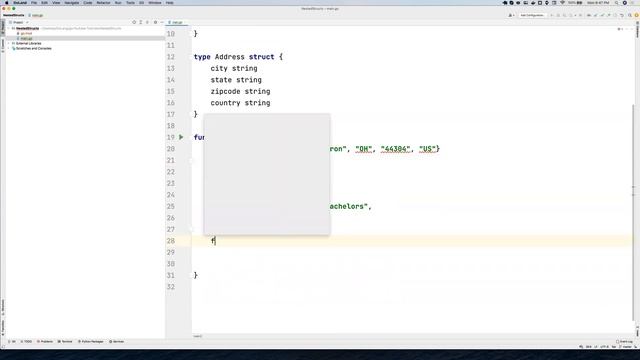
Task: Click the user account icon in toolbar
Action: point(511,15)
